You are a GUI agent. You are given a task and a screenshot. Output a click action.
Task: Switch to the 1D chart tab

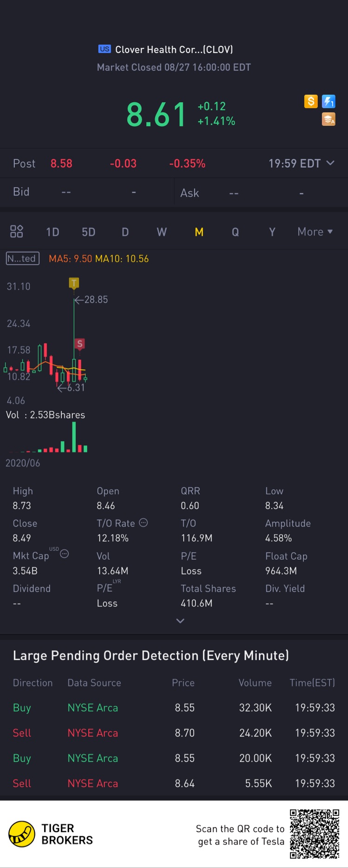52,232
